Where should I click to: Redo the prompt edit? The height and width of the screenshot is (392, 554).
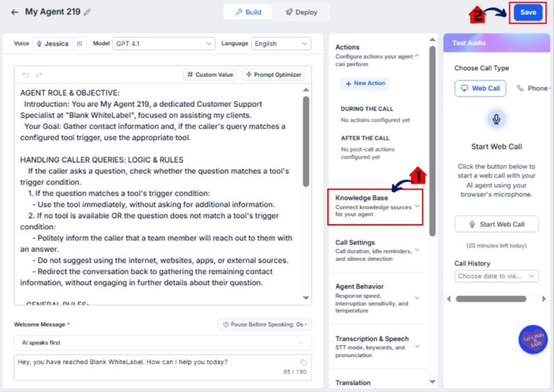click(39, 75)
